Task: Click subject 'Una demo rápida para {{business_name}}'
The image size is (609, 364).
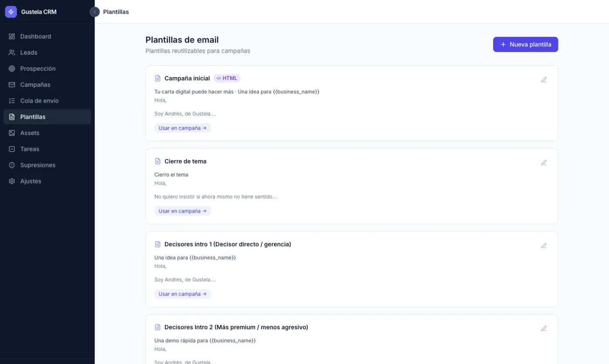Action: 205,341
